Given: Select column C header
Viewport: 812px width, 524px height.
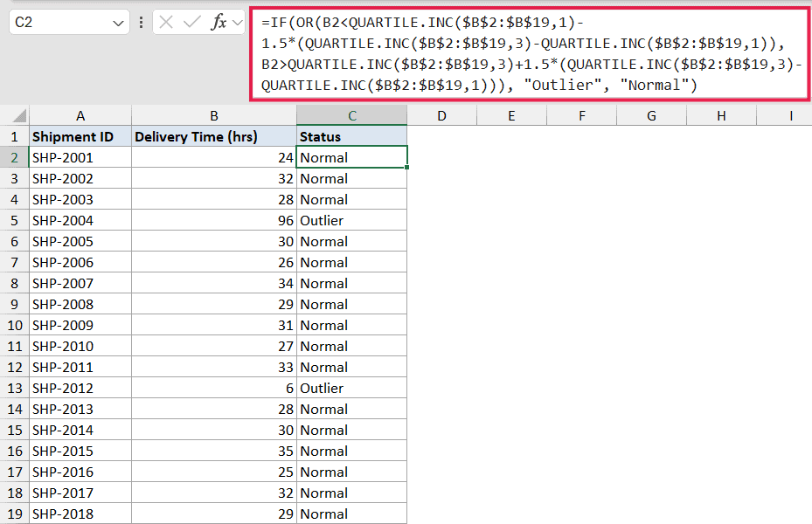Looking at the screenshot, I should (351, 116).
